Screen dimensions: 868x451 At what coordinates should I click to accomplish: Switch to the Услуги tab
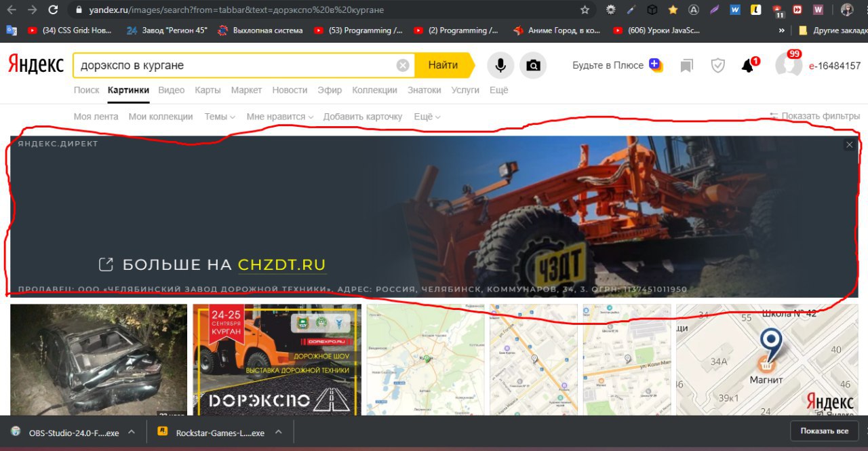pos(465,90)
